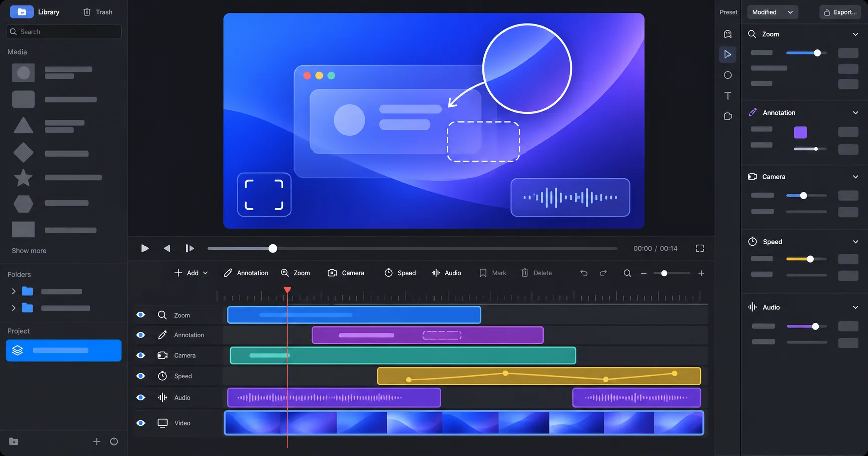Undo the last edit

(584, 273)
